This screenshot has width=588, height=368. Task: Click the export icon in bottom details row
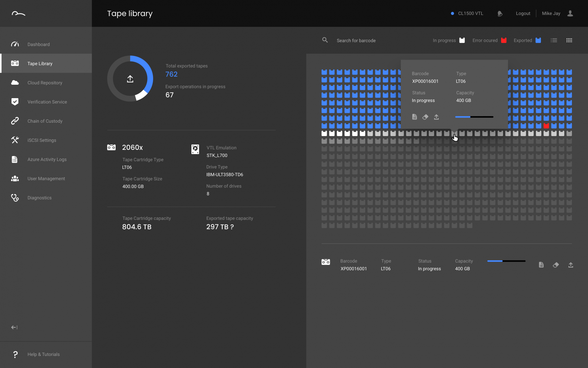coord(571,265)
